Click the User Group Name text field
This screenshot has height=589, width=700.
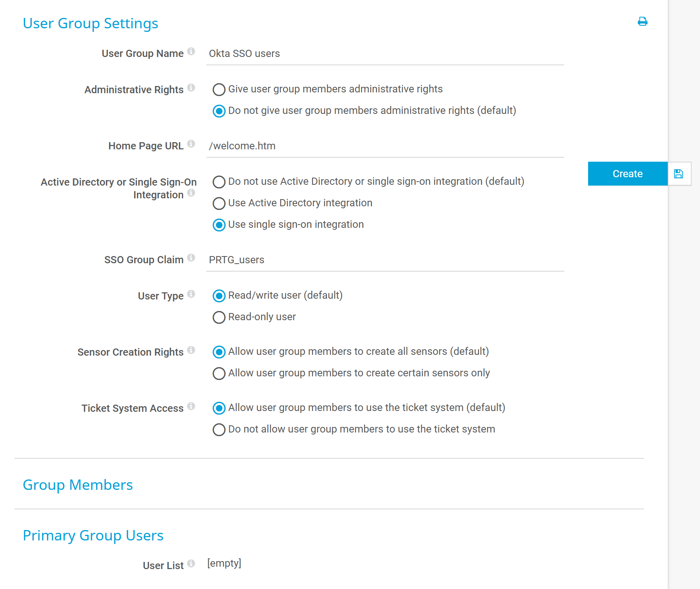coord(385,54)
